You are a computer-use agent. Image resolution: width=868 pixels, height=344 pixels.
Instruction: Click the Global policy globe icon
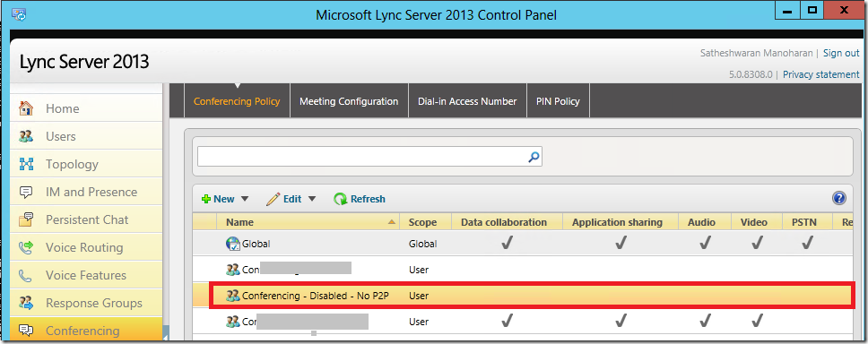pos(233,244)
